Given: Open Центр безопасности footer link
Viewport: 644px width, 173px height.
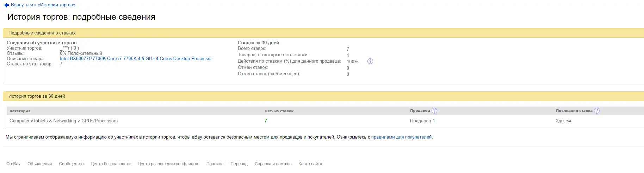Looking at the screenshot, I should (x=111, y=164).
